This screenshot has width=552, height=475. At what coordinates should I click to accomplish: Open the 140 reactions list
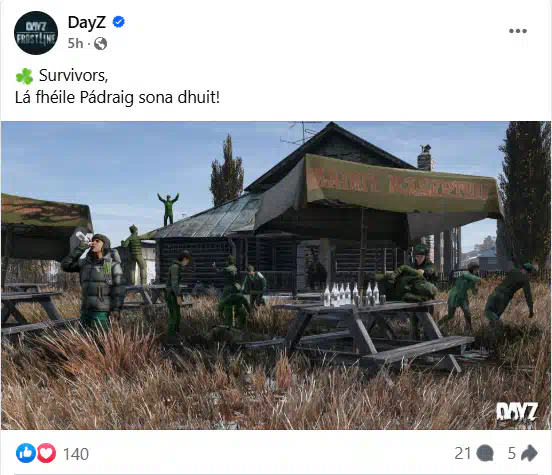click(x=76, y=454)
